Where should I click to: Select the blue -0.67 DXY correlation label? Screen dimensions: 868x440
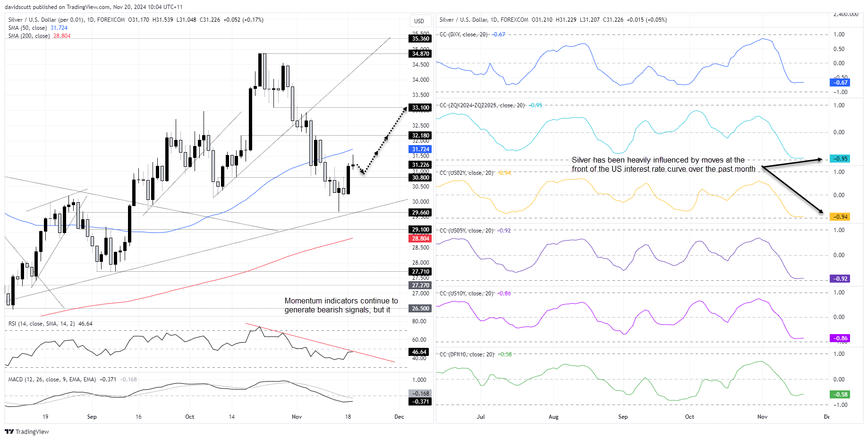[x=840, y=83]
